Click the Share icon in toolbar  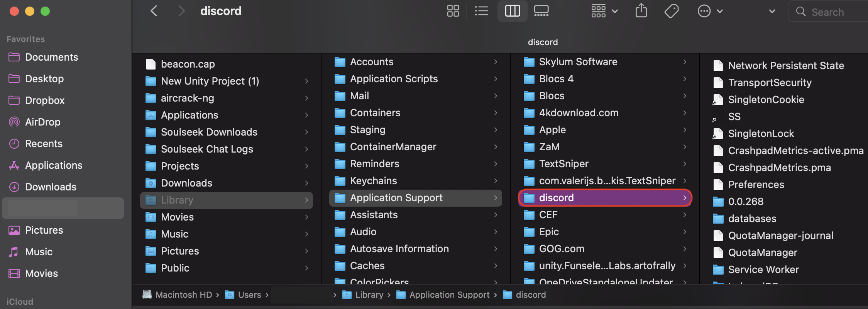point(641,11)
